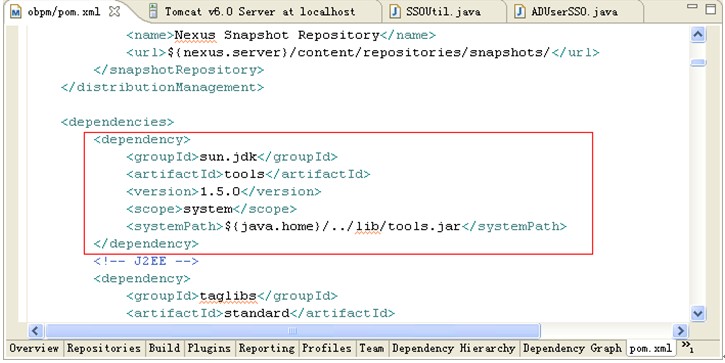Click the vertical scrollbar thumb
The height and width of the screenshot is (363, 725).
pos(698,62)
